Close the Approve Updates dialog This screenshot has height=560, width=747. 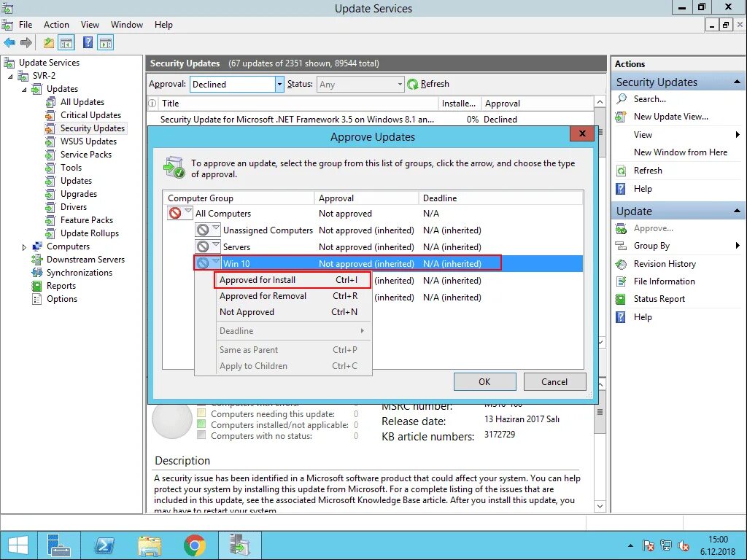click(581, 134)
